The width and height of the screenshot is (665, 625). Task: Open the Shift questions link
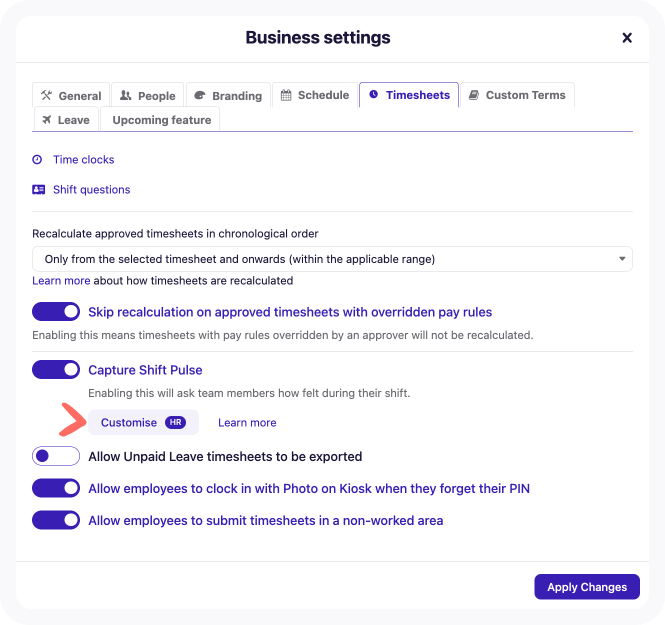(92, 189)
